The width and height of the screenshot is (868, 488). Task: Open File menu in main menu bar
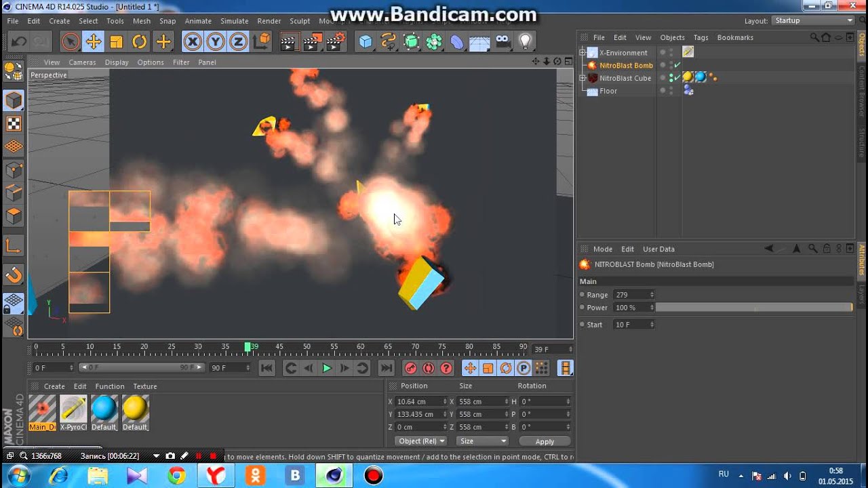click(x=13, y=21)
